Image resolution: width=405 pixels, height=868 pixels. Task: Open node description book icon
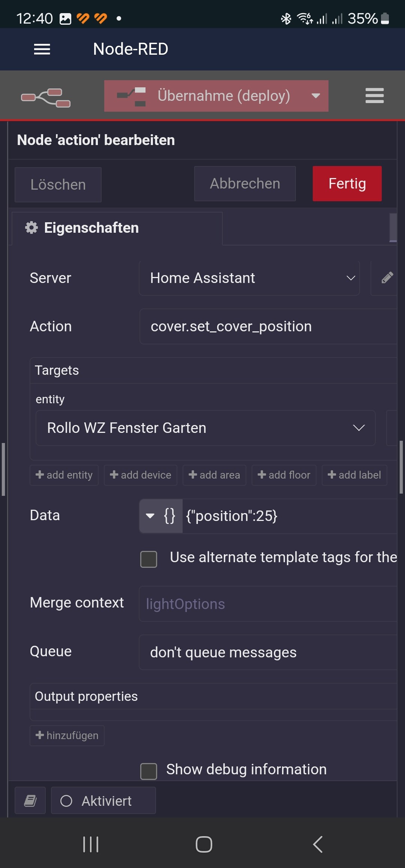point(30,801)
